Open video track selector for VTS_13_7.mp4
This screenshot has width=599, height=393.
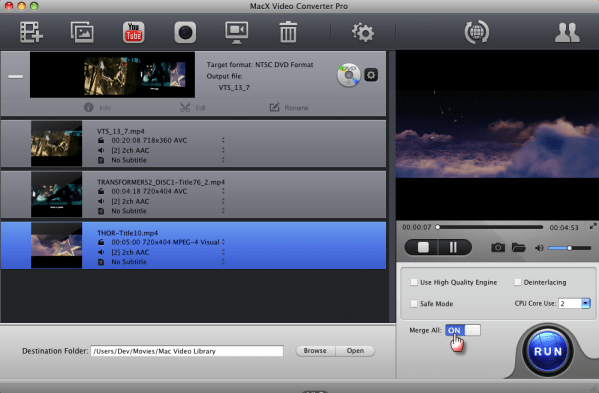223,140
